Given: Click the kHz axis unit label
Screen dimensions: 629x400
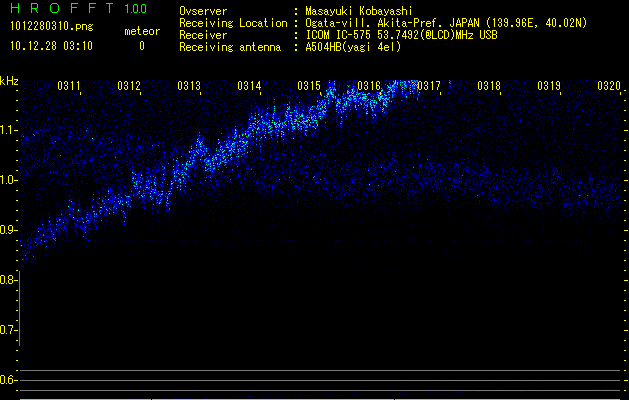Looking at the screenshot, I should point(9,81).
